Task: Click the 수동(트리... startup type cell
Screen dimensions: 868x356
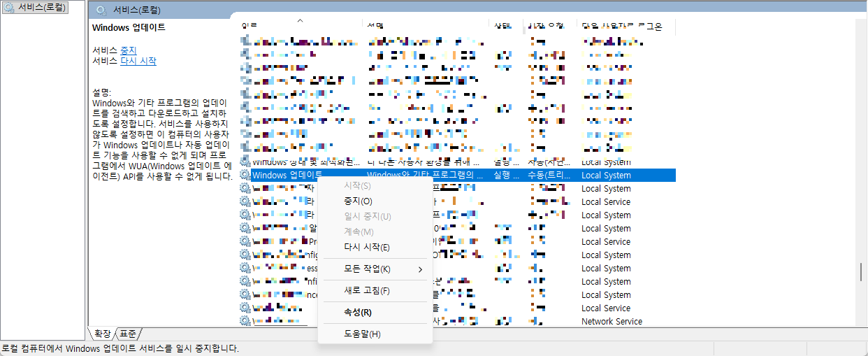Action: pos(551,176)
